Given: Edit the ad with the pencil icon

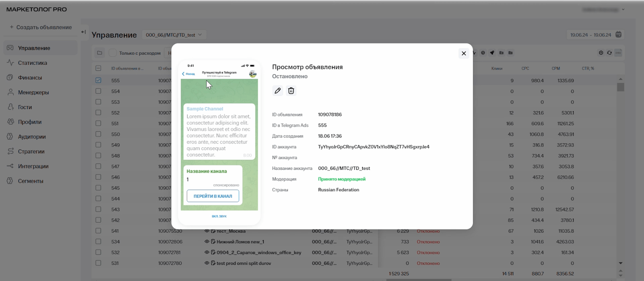Looking at the screenshot, I should pos(278,91).
